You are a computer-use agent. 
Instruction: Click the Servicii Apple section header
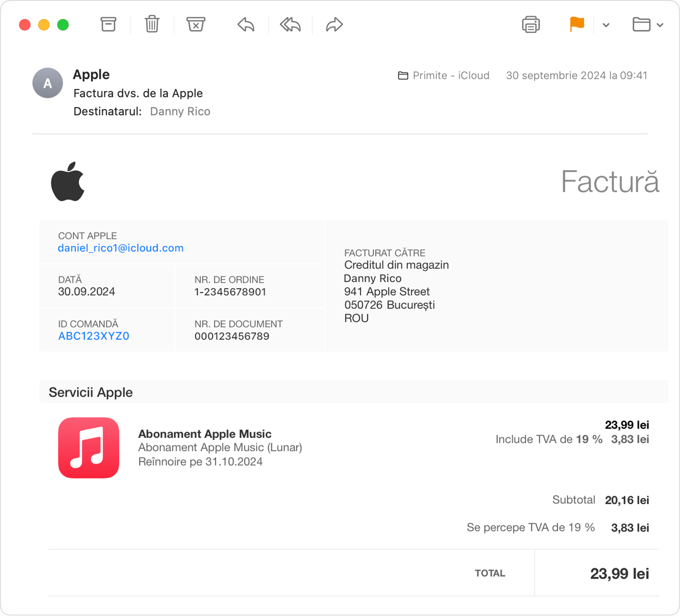(x=91, y=392)
